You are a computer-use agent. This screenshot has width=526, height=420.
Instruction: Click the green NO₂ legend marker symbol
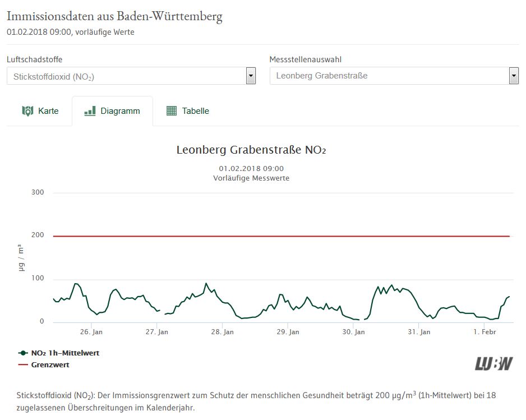23,353
